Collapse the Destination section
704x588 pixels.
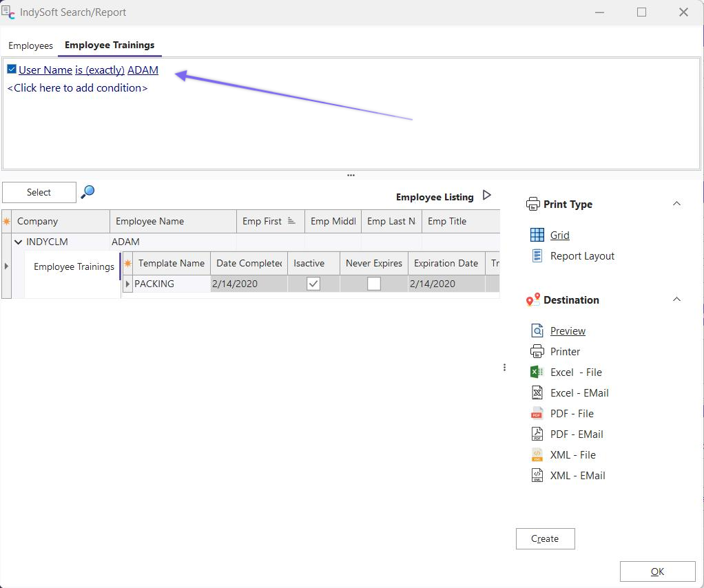coord(676,300)
